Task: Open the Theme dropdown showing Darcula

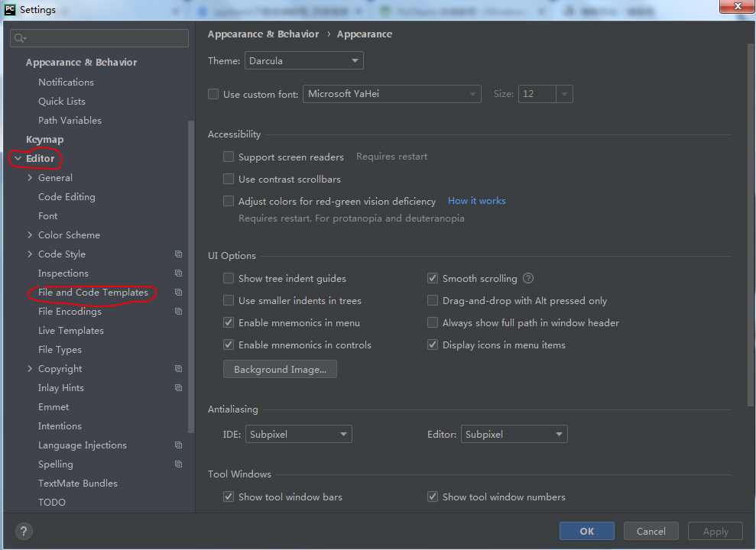Action: (303, 60)
